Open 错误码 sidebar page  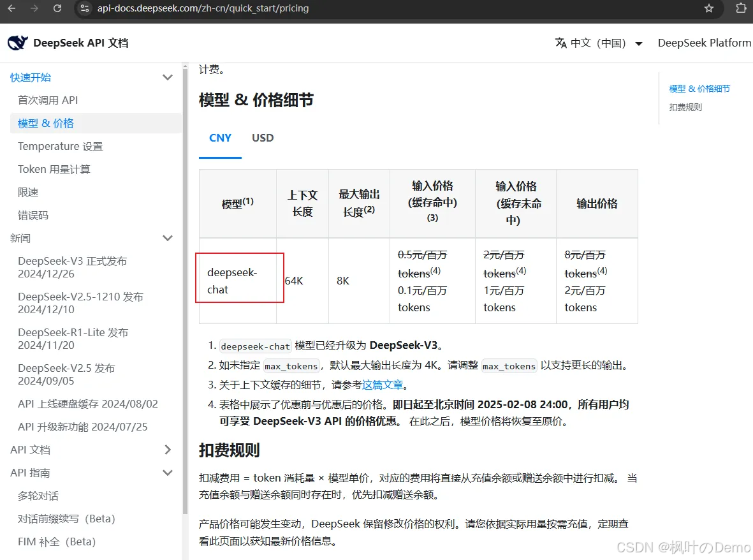tap(33, 215)
